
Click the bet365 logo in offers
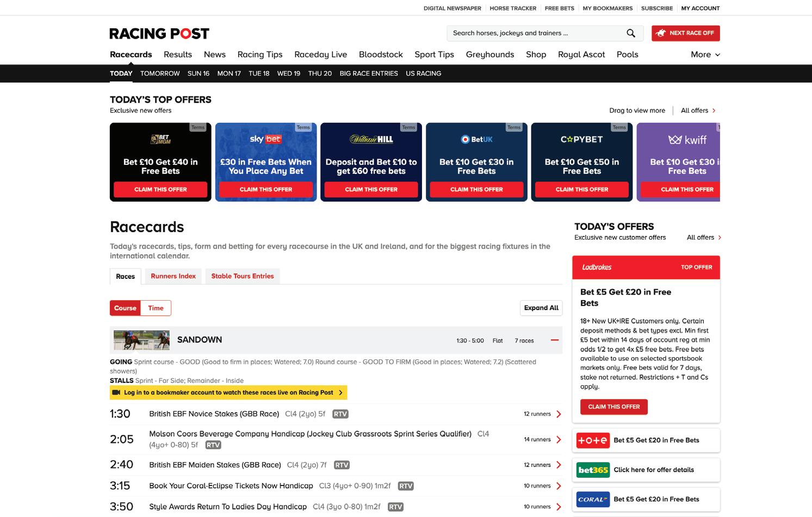pyautogui.click(x=593, y=470)
